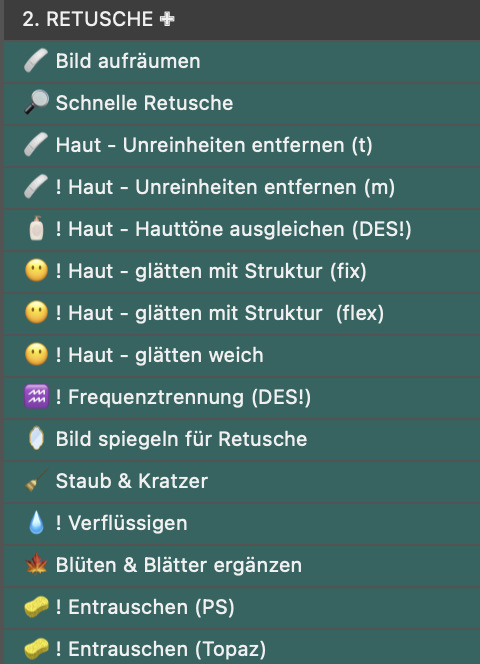Image resolution: width=480 pixels, height=664 pixels.
Task: Click the purple wave icon for Frequenztrennung
Action: (x=36, y=397)
